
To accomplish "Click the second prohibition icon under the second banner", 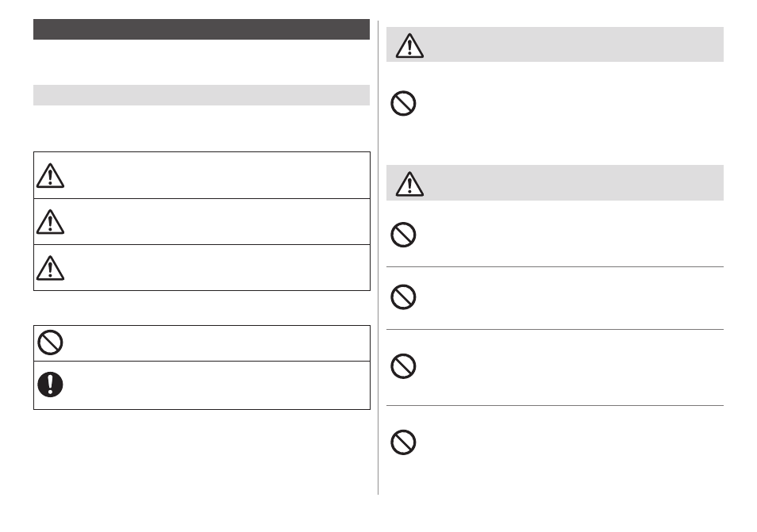I will click(x=403, y=297).
